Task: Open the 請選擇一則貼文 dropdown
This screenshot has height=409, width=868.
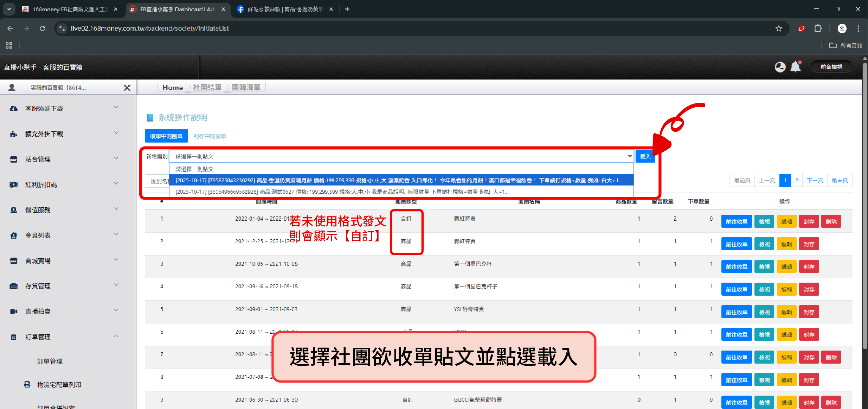Action: 401,156
